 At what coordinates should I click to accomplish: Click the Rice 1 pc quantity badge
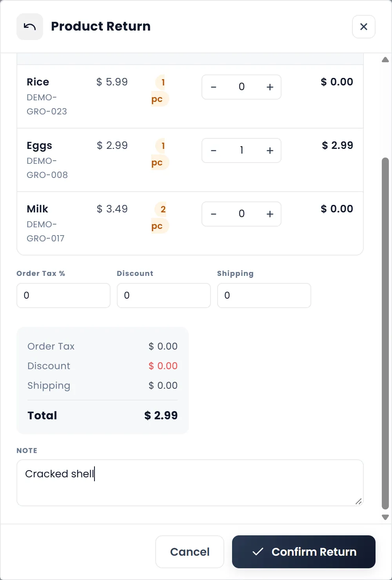click(160, 91)
